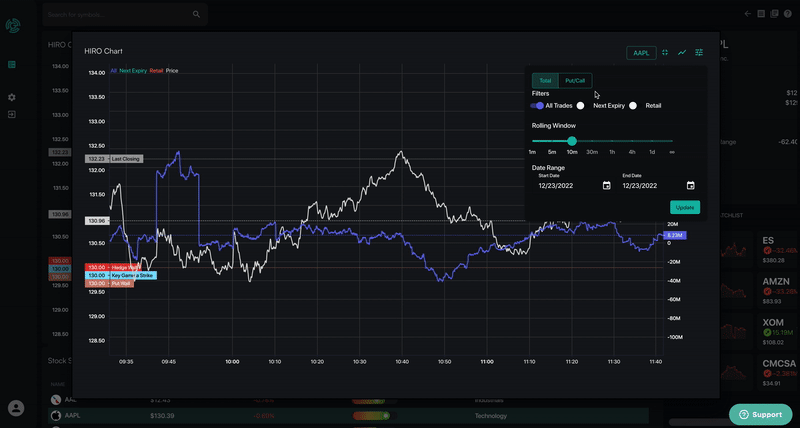Image resolution: width=800 pixels, height=428 pixels.
Task: Open the Start Date calendar picker
Action: 606,186
